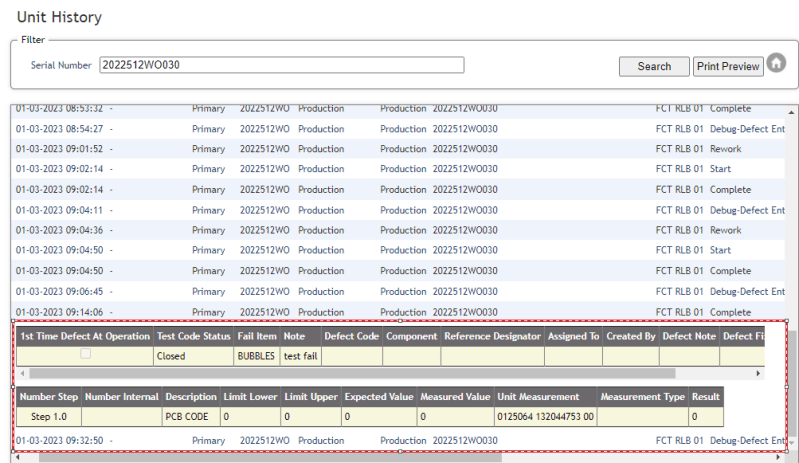Click the Defect Note column header

[x=689, y=336]
